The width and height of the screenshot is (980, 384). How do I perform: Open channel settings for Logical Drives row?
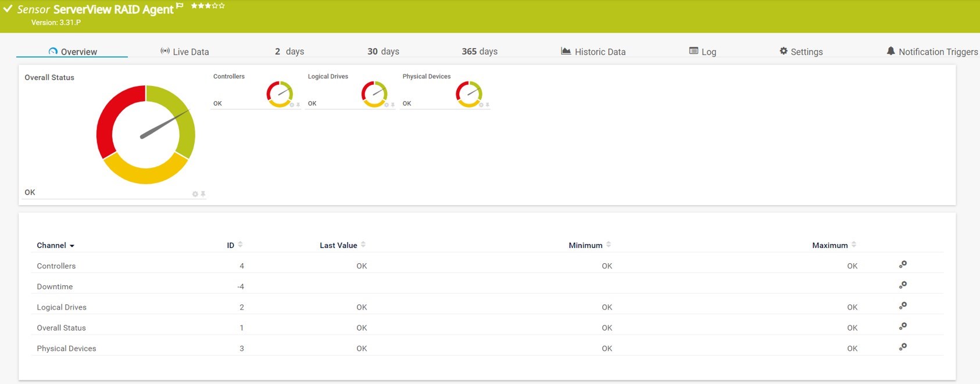point(903,306)
